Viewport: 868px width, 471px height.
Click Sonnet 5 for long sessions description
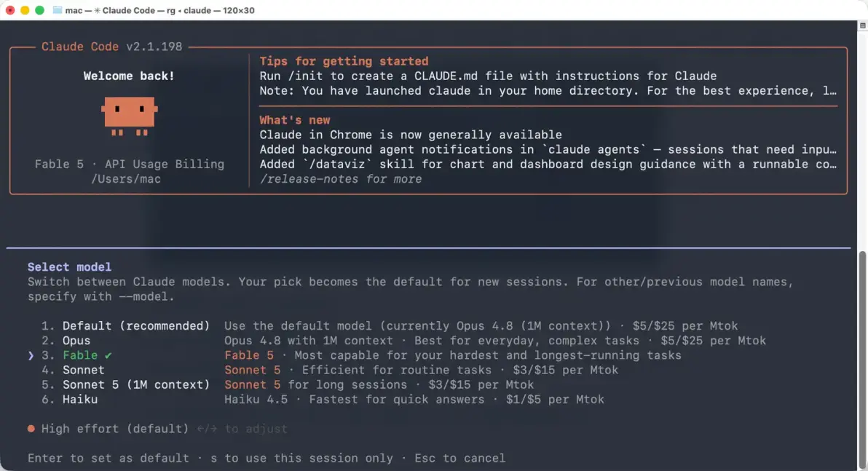379,384
